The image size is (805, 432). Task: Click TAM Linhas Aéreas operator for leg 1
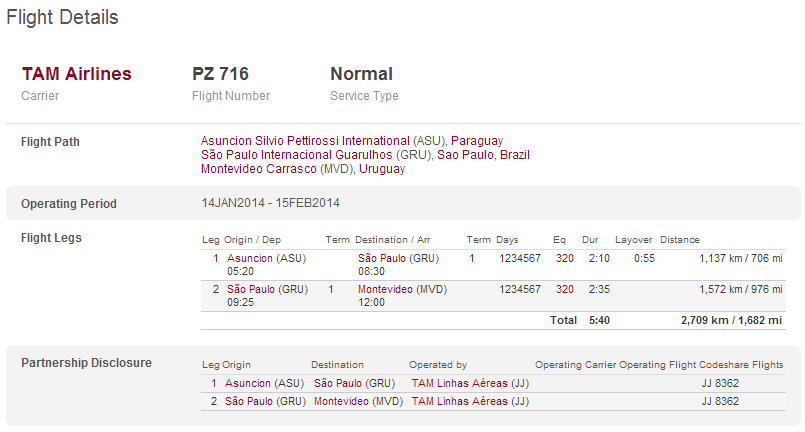point(461,383)
